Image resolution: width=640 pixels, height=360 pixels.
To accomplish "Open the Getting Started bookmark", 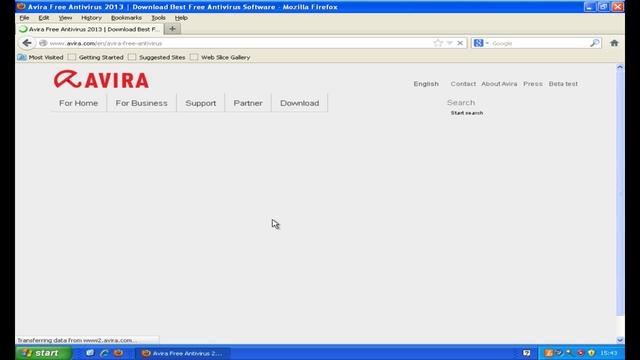I will (96, 57).
